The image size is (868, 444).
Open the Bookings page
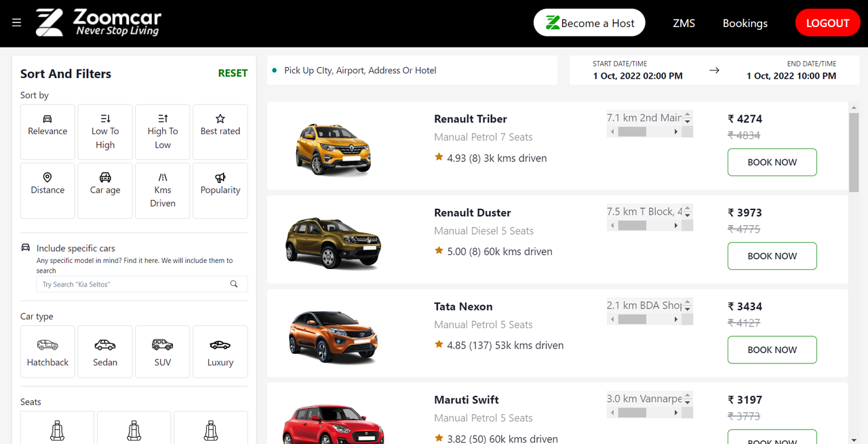pos(745,23)
